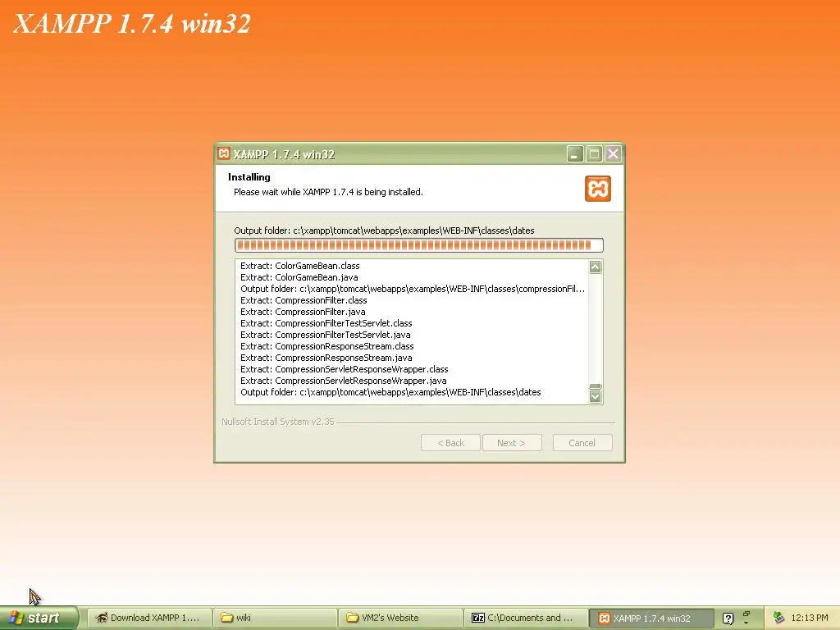Click the Next > button

[x=512, y=443]
